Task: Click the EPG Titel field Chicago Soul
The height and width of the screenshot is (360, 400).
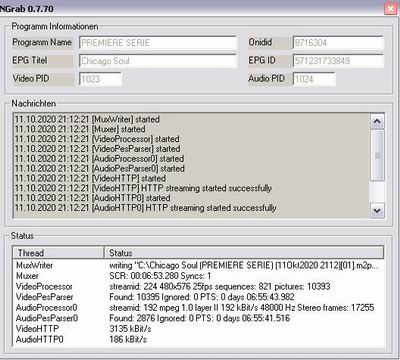Action: click(x=158, y=61)
